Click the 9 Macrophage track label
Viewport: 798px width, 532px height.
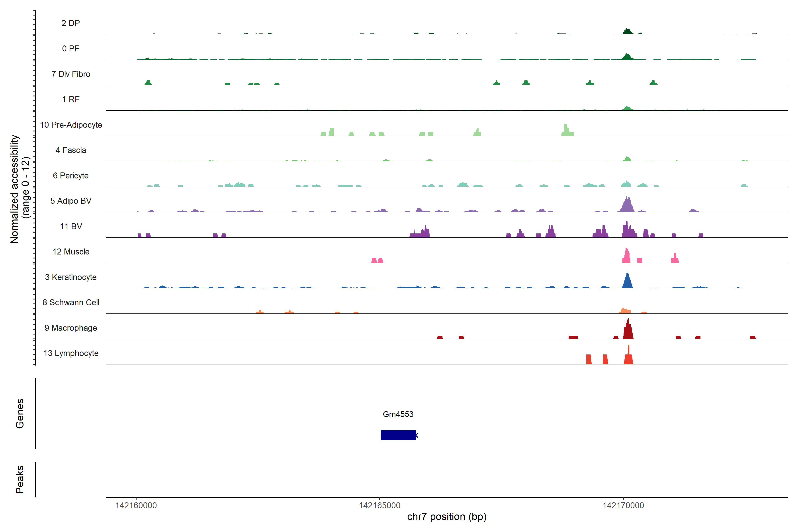70,328
